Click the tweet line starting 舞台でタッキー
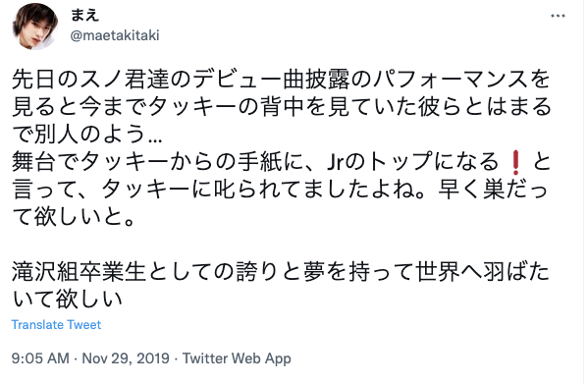Image resolution: width=588 pixels, height=384 pixels. click(282, 162)
